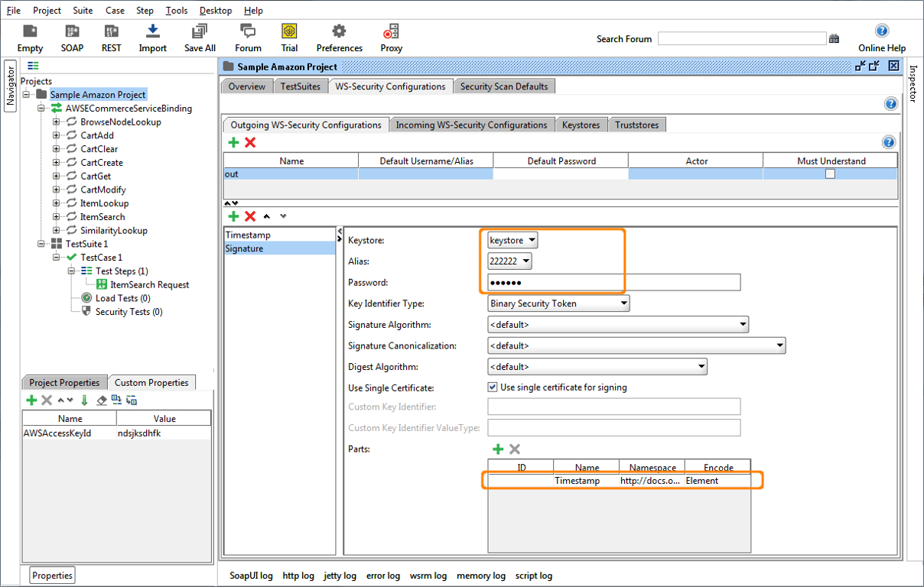The width and height of the screenshot is (924, 587).
Task: Open help for WS-Security configurations panel
Action: click(x=891, y=104)
